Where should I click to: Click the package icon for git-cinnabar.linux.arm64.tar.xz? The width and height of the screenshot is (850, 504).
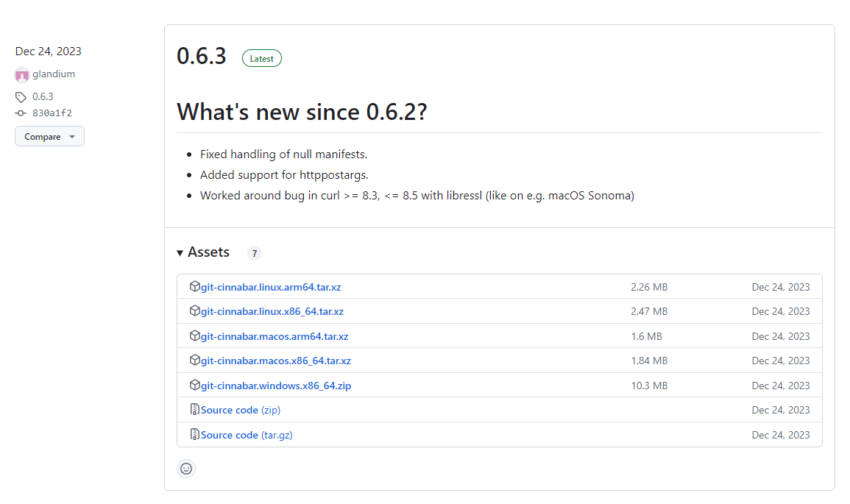click(194, 287)
